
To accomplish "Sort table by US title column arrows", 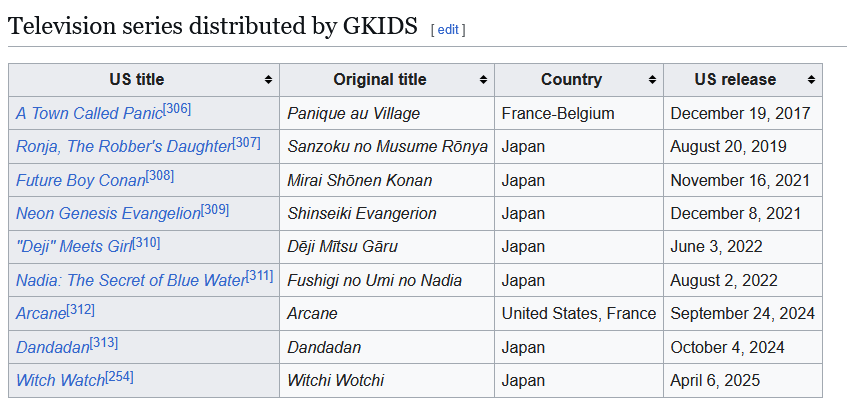I will tap(268, 80).
